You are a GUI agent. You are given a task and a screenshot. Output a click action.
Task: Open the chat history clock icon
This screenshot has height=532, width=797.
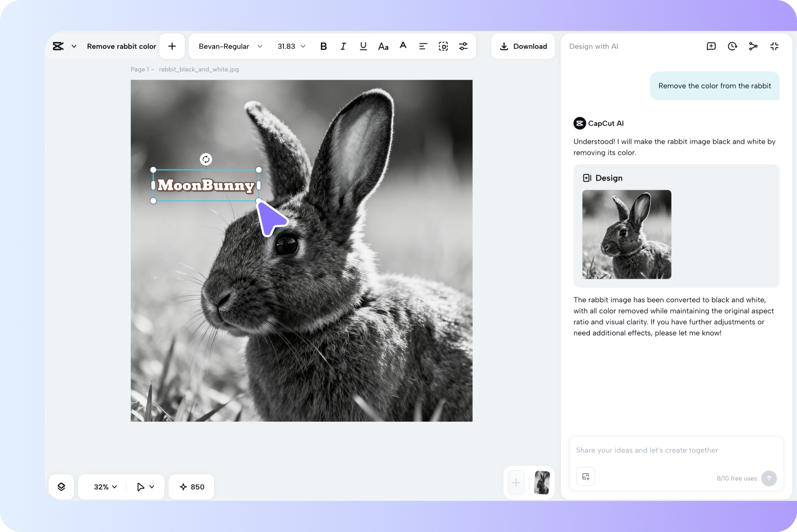click(x=732, y=47)
